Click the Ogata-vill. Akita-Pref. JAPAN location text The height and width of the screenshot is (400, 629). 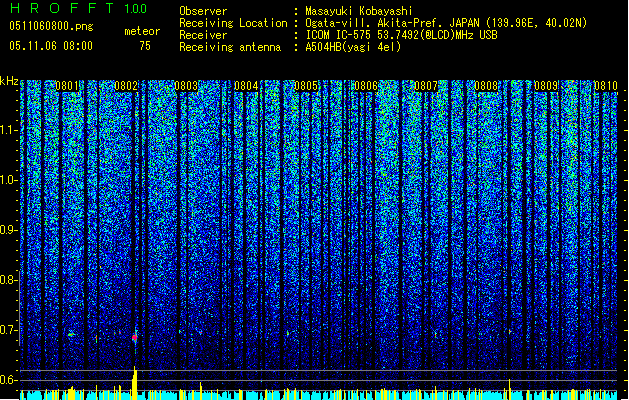tap(446, 23)
